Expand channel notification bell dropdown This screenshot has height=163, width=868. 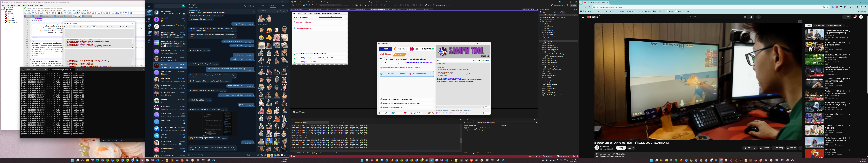pyautogui.click(x=633, y=148)
